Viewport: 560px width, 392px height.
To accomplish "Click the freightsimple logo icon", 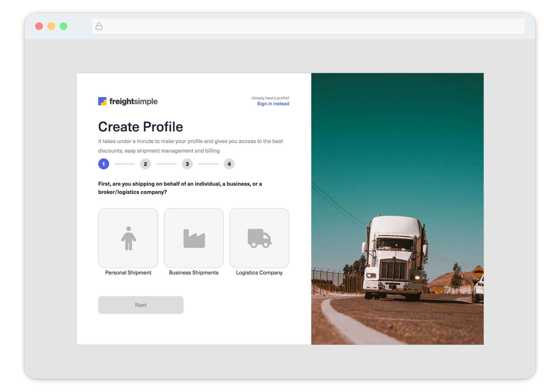I will [x=102, y=101].
